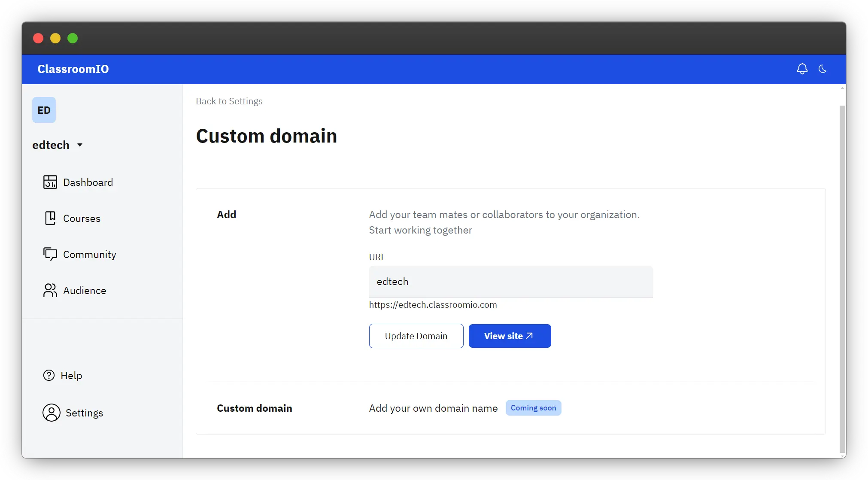The height and width of the screenshot is (480, 868).
Task: Go to the Community section
Action: coord(89,254)
